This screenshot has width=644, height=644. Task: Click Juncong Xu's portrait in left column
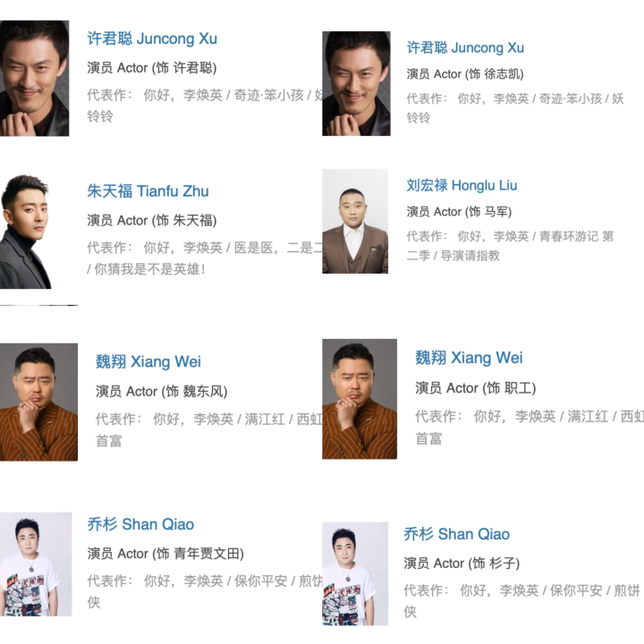[35, 78]
